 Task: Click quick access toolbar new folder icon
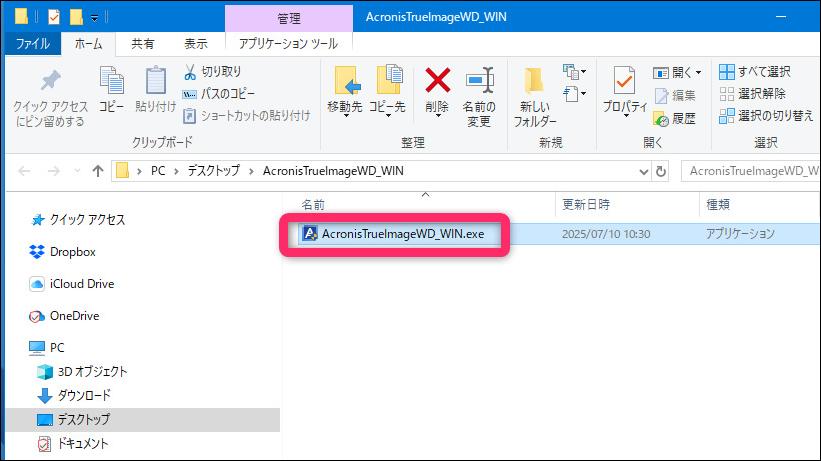click(x=76, y=17)
